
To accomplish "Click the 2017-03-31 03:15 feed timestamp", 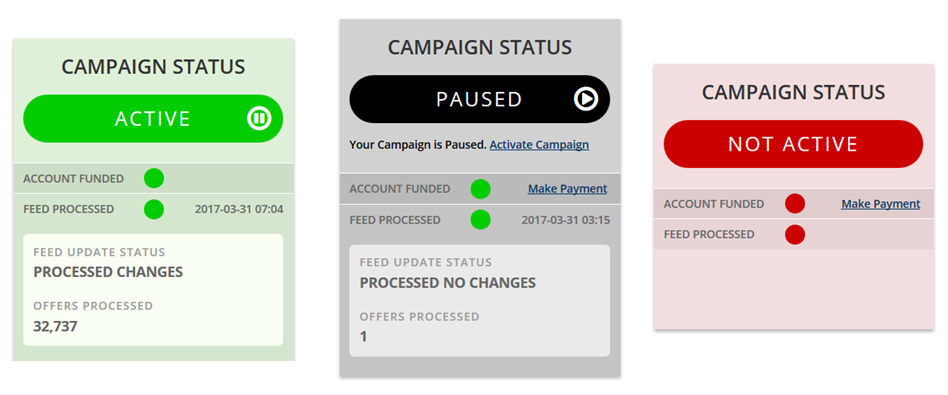I will tap(566, 220).
